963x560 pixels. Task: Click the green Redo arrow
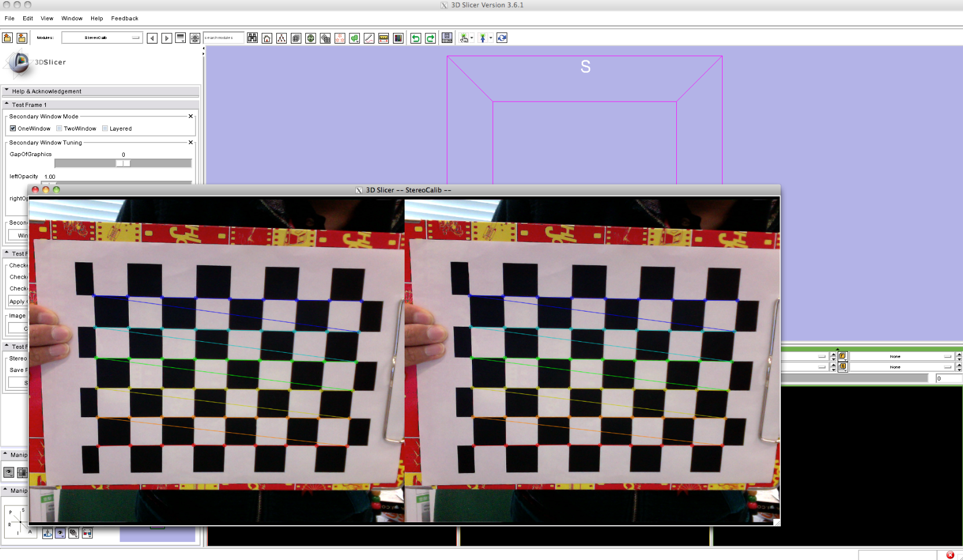pyautogui.click(x=430, y=38)
